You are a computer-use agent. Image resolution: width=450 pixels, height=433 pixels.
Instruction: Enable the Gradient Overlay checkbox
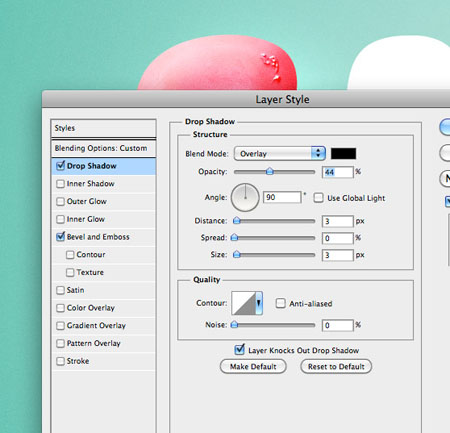(60, 325)
